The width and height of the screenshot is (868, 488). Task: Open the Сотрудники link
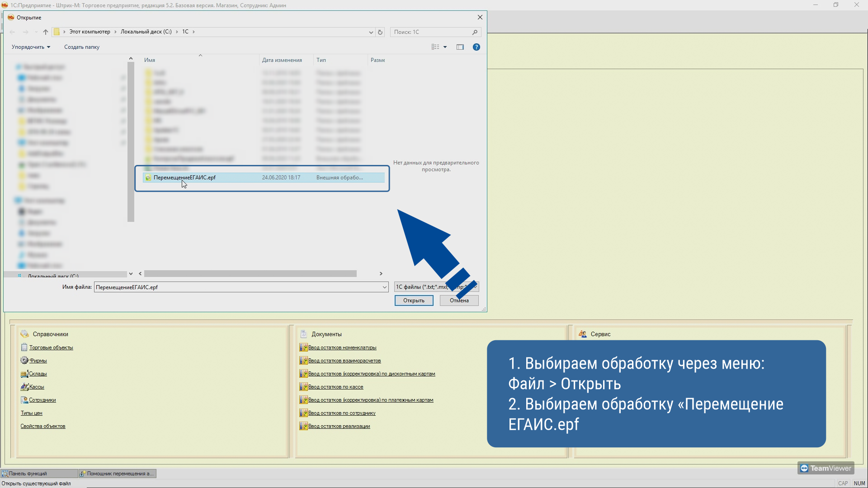pos(42,400)
